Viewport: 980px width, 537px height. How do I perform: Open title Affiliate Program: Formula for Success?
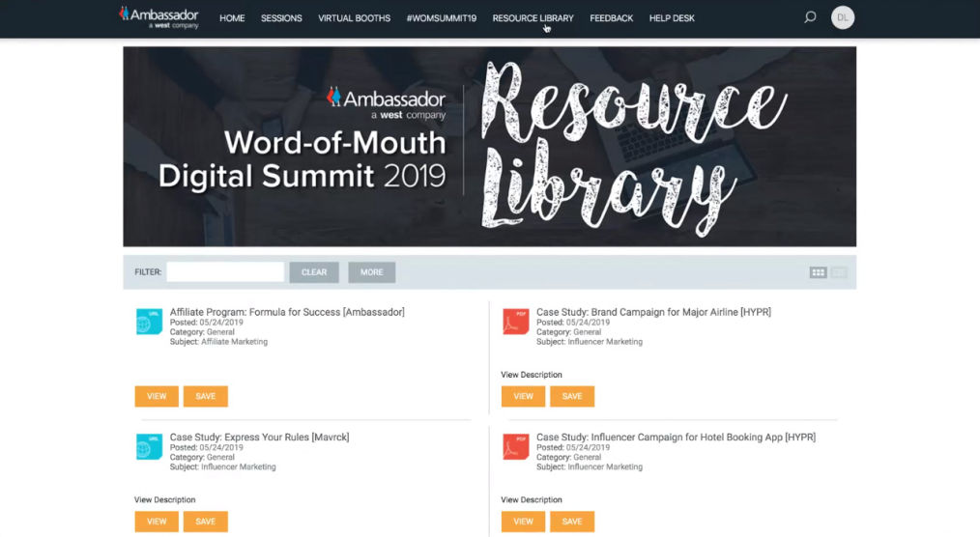click(287, 312)
